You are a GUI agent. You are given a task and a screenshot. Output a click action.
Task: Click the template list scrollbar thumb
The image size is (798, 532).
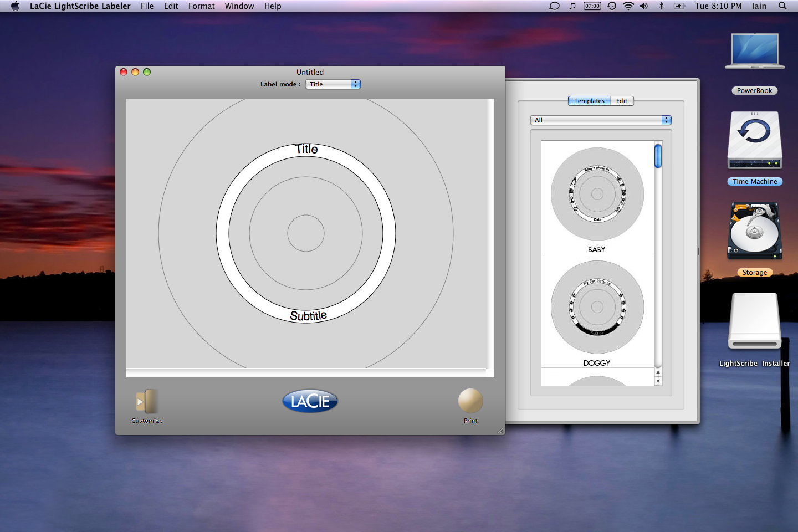click(658, 156)
